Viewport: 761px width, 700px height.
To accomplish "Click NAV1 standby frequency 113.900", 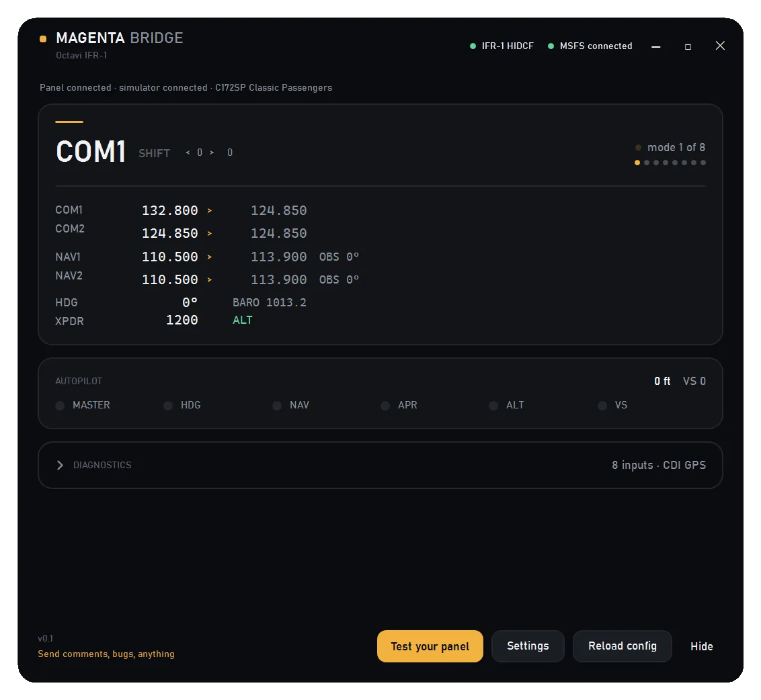I will [278, 257].
